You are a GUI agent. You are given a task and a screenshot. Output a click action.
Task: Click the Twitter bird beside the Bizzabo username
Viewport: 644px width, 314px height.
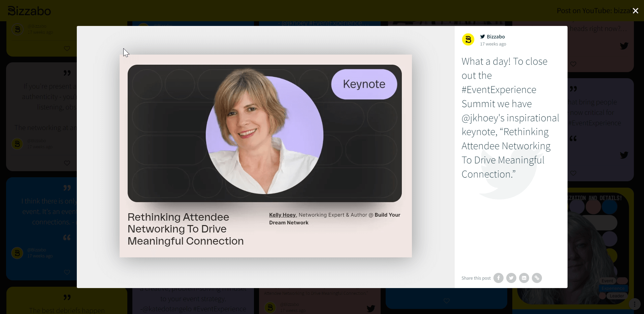[482, 36]
